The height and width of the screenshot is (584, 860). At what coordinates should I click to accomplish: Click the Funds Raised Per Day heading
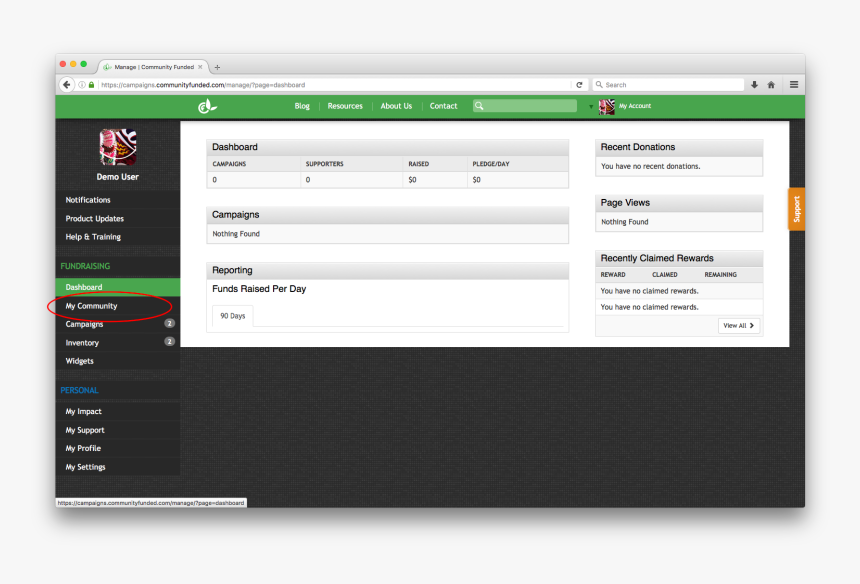tap(259, 289)
